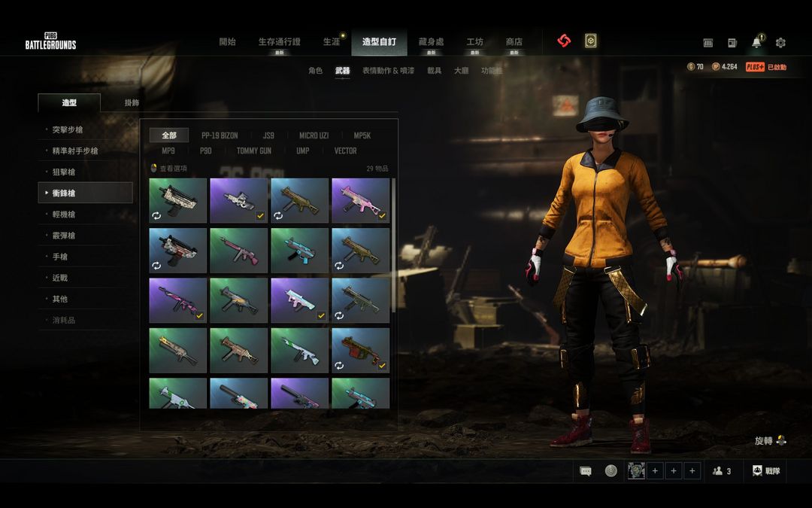The height and width of the screenshot is (508, 812).
Task: Click the PUBG Battlegrounds logo
Action: tap(51, 41)
